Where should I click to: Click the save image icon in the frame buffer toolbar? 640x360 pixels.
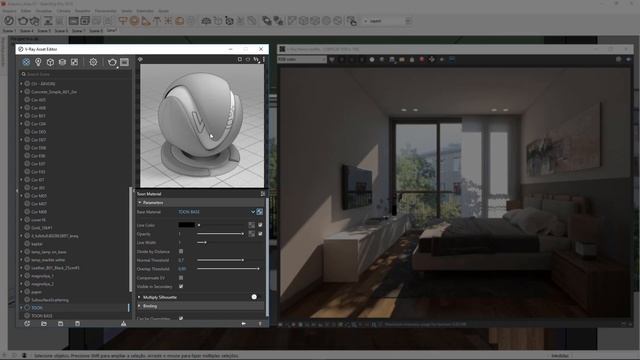tap(392, 60)
